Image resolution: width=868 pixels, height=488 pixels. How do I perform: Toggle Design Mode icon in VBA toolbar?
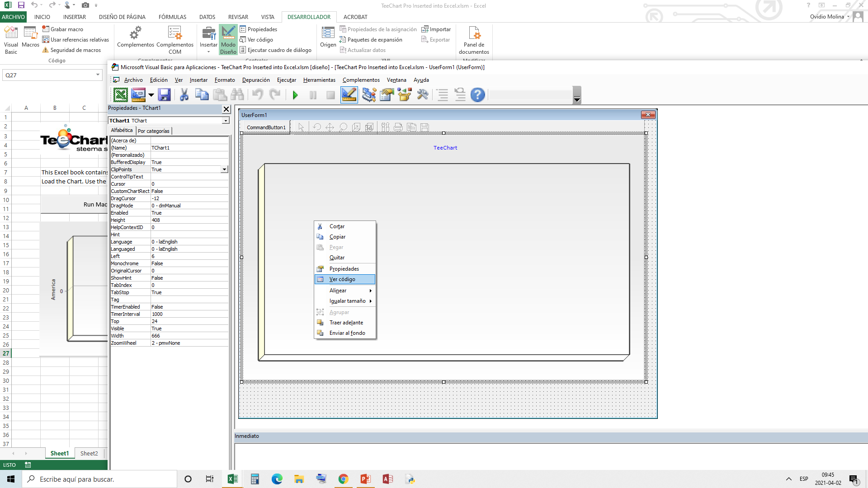[x=349, y=95]
